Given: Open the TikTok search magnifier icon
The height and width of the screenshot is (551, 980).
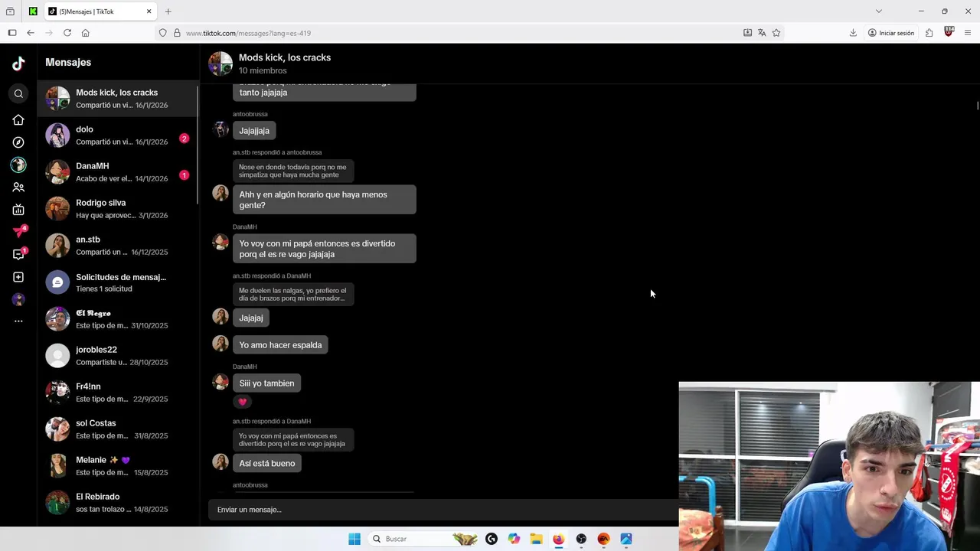Looking at the screenshot, I should [x=18, y=93].
